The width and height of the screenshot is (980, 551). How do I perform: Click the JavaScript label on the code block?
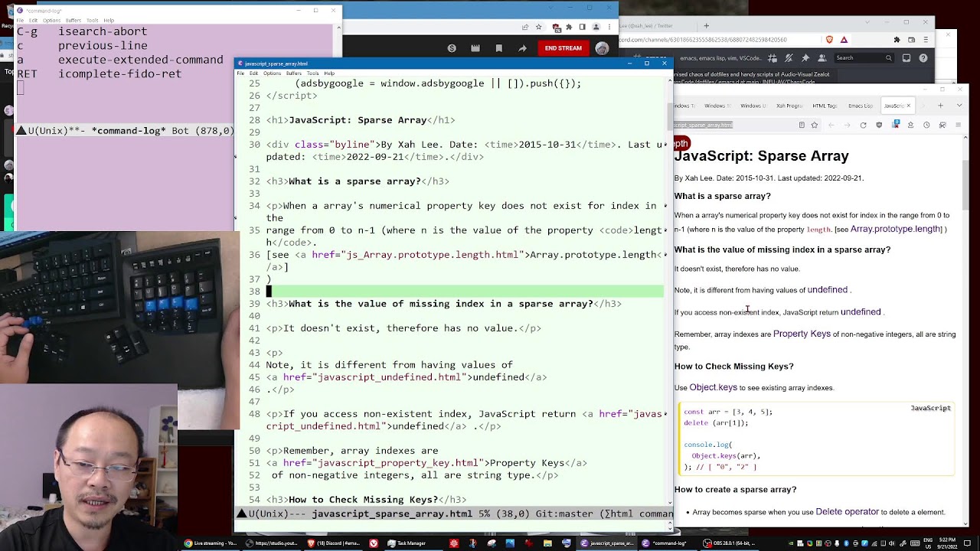pyautogui.click(x=931, y=408)
